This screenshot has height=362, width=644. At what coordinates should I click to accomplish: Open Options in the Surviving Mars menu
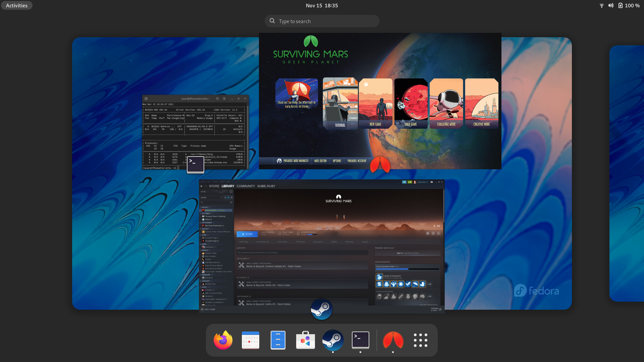337,161
